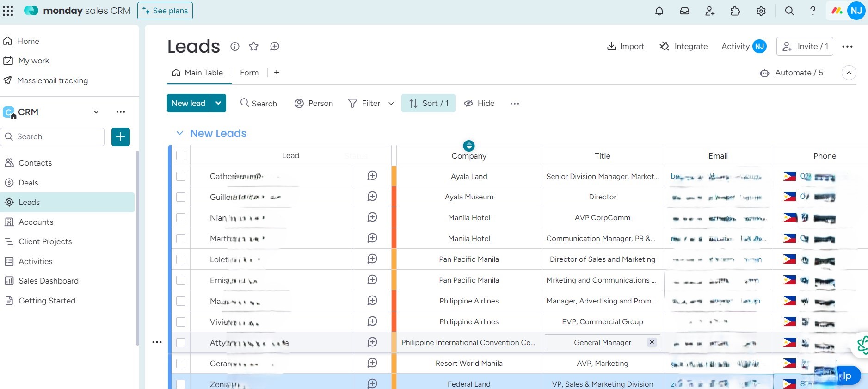Open the apps grid switcher menu
Image resolution: width=868 pixels, height=389 pixels.
pos(8,11)
